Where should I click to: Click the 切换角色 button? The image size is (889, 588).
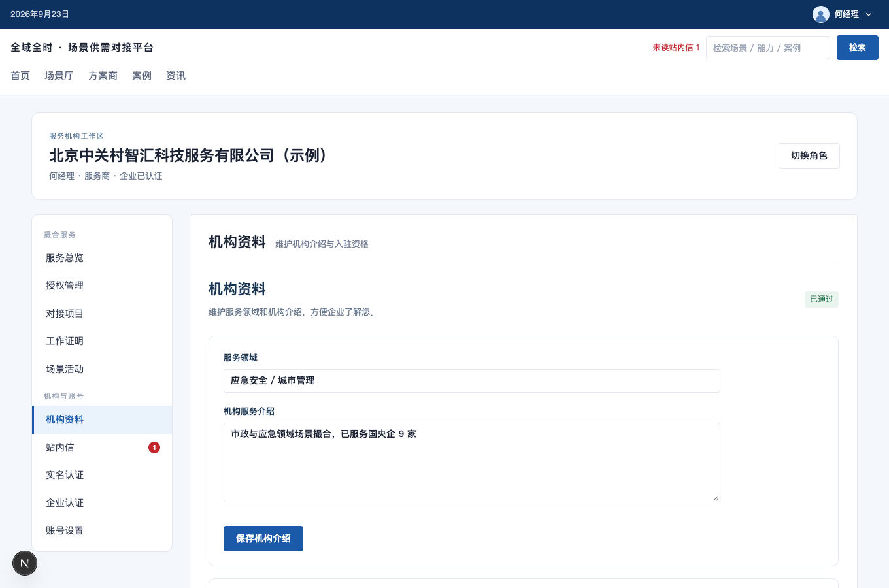point(809,156)
